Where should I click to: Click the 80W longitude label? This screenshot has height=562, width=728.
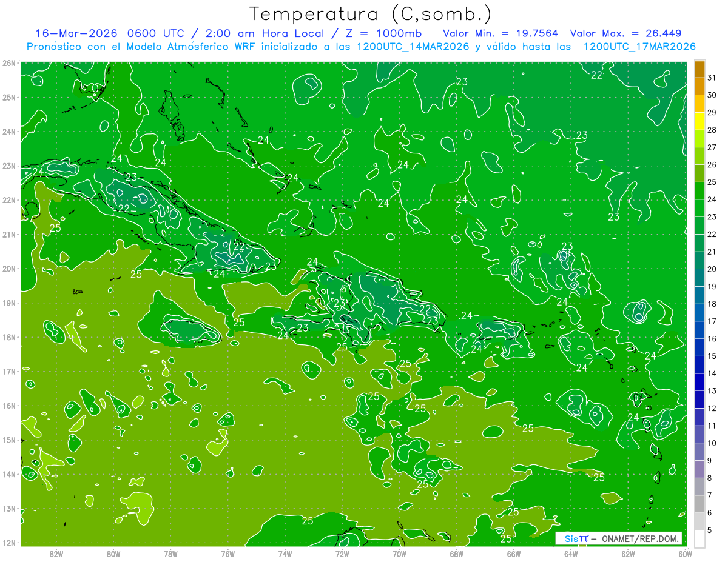(113, 554)
